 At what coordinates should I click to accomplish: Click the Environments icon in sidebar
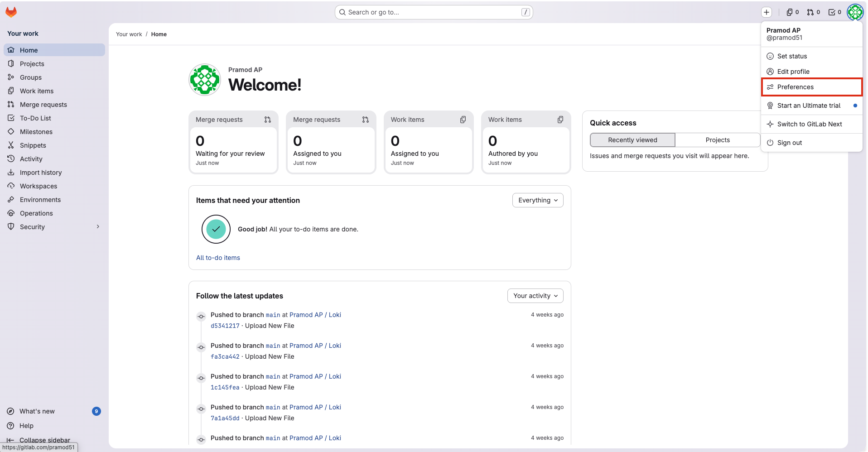(x=11, y=199)
